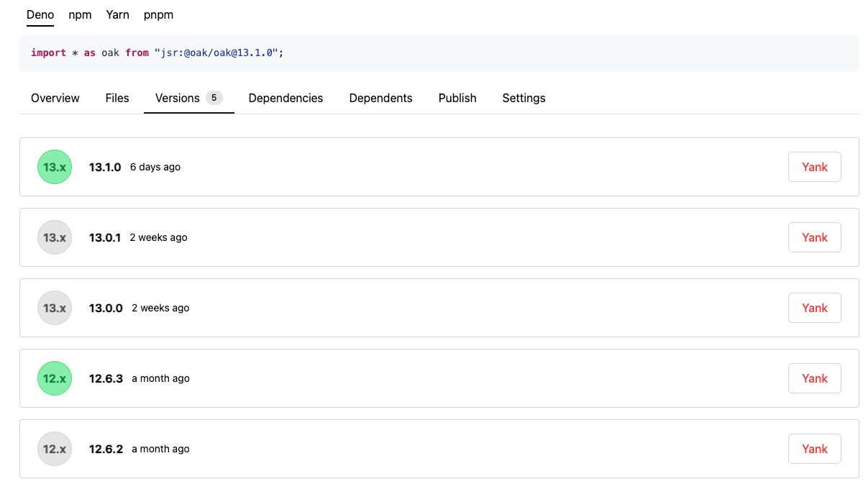
Task: Click the import code snippet text
Action: point(157,53)
